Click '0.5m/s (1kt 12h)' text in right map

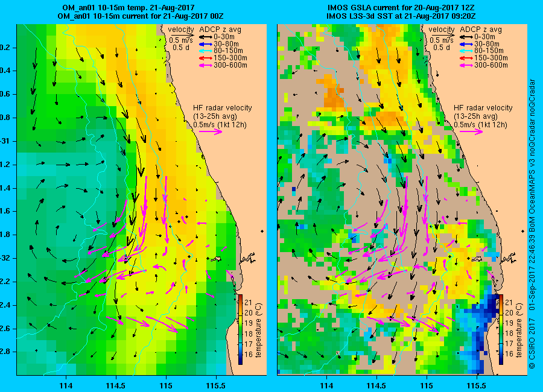click(x=481, y=125)
